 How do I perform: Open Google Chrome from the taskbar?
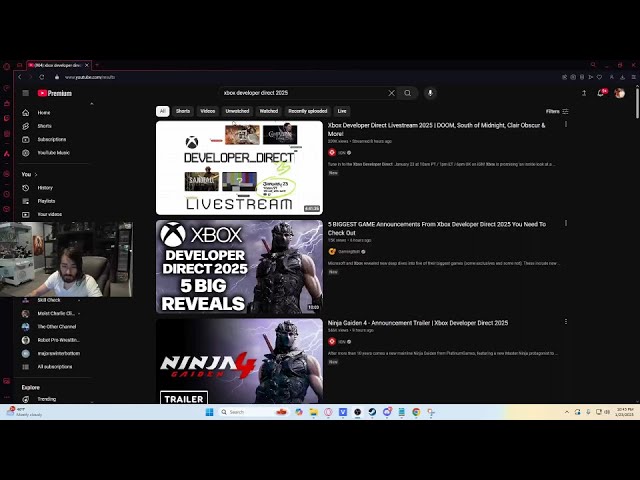click(416, 412)
